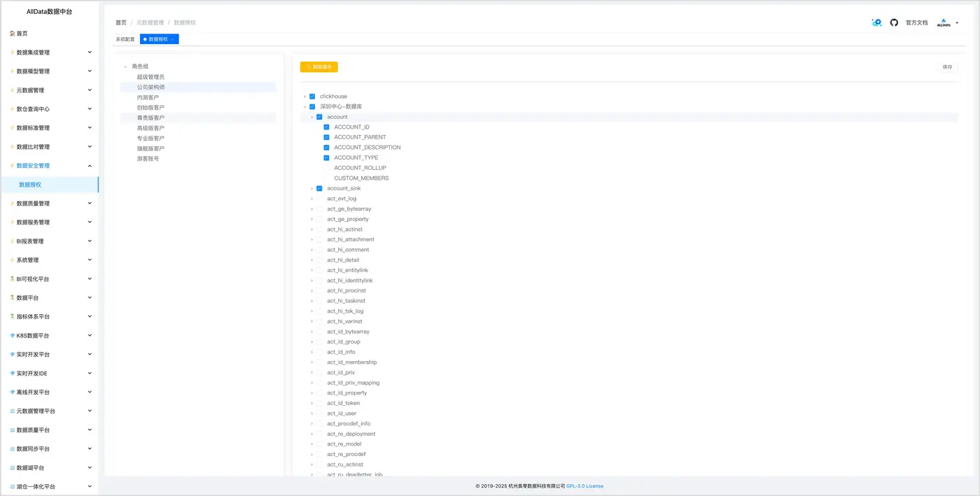Switch to the 系统配置 tab

125,39
